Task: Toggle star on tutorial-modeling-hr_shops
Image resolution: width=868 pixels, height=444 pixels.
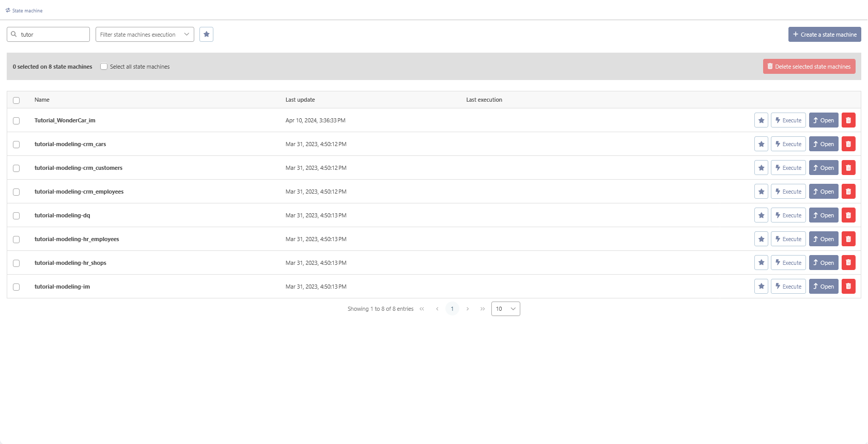Action: pyautogui.click(x=761, y=263)
